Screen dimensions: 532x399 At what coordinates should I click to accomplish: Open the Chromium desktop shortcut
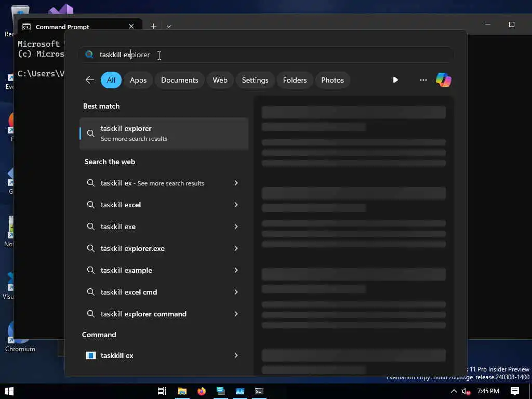pos(20,336)
